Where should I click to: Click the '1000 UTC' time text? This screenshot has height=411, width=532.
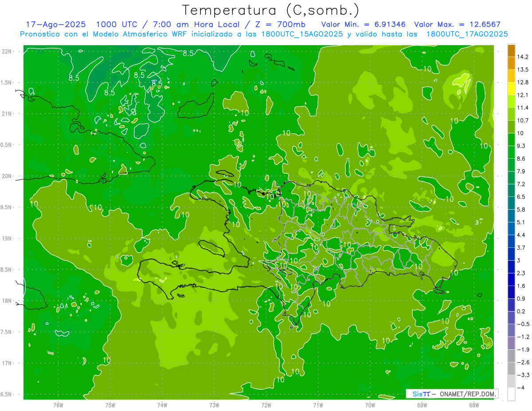[117, 24]
